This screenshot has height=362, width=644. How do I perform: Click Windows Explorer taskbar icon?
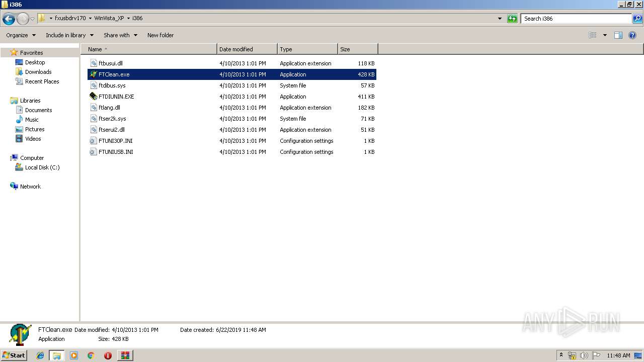click(57, 355)
